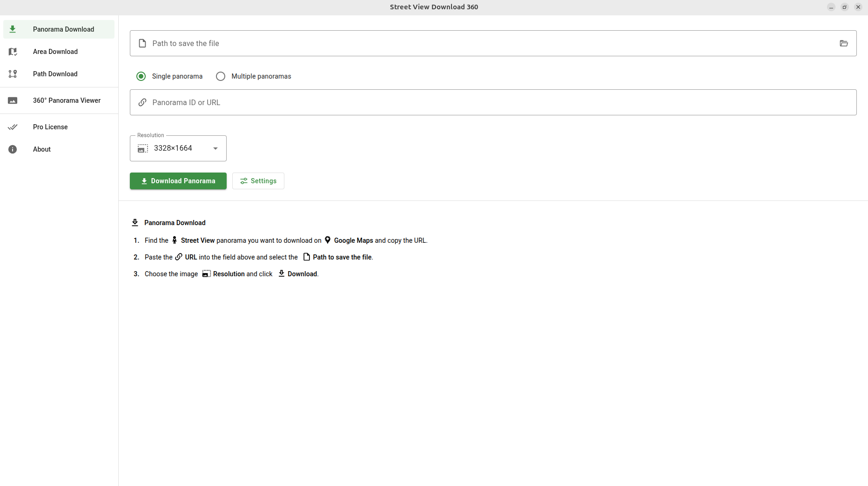
Task: Minimize the Street View Download 360 window
Action: click(831, 7)
